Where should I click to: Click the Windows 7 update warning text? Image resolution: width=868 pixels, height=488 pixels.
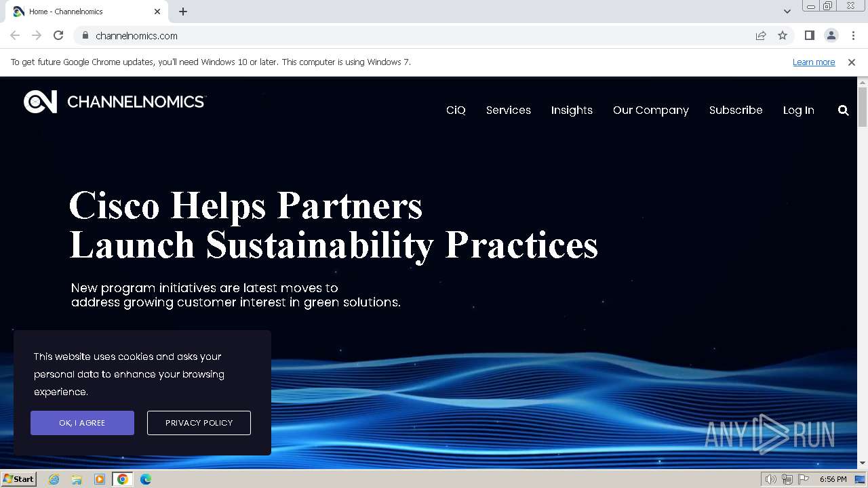click(211, 62)
